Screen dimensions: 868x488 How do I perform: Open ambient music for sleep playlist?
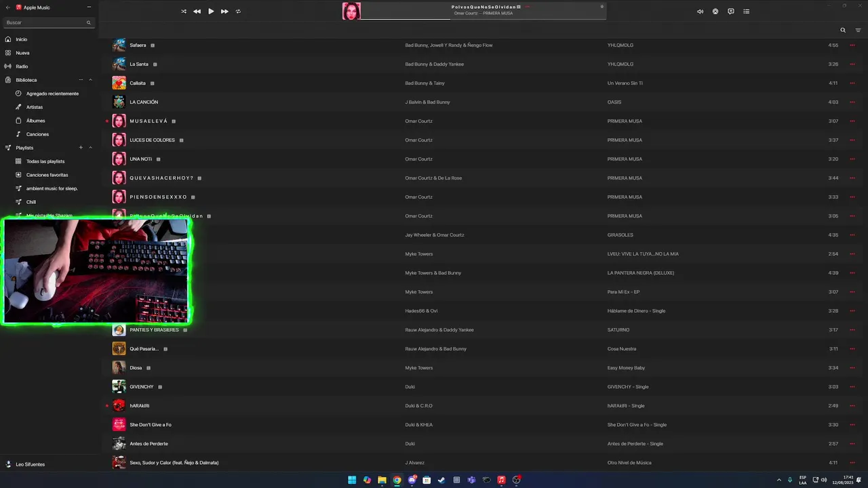coord(52,188)
